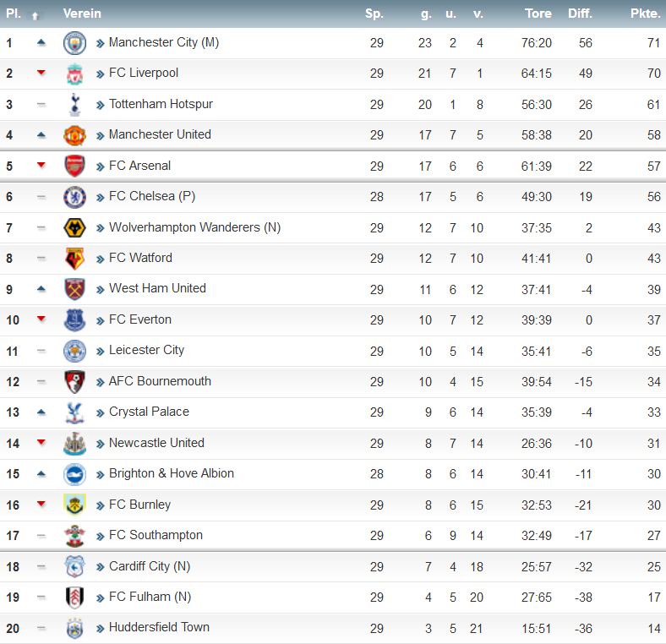This screenshot has width=666, height=644.
Task: Click the Pkte. column header
Action: 645,14
